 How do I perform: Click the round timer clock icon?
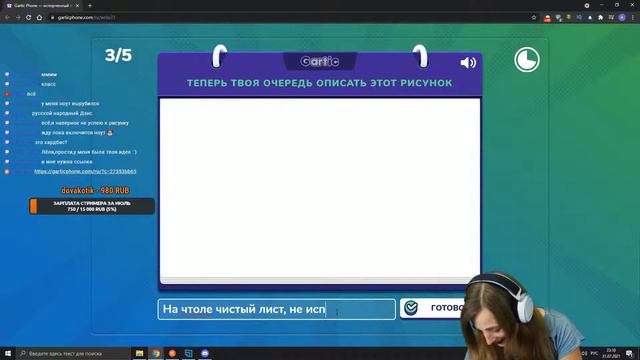coord(527,60)
